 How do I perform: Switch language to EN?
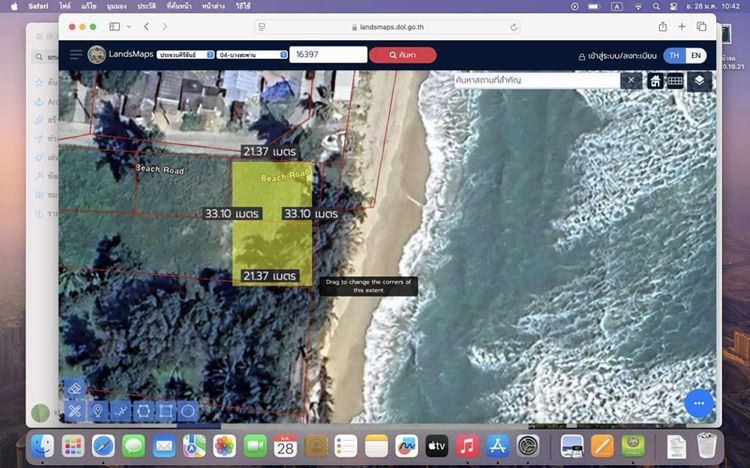pos(696,56)
